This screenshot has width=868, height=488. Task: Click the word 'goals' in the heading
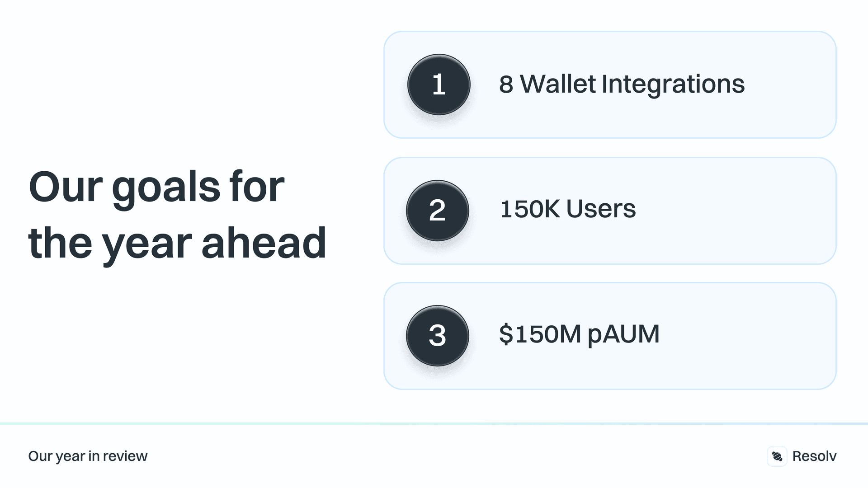[x=166, y=188]
